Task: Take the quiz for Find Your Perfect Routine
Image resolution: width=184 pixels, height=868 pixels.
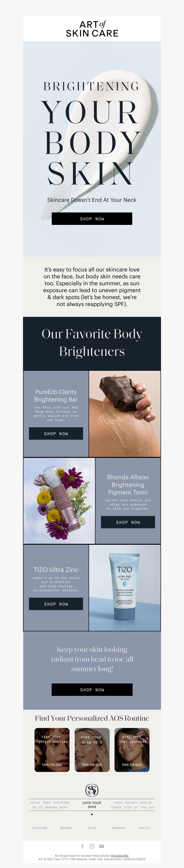Action: tap(52, 764)
